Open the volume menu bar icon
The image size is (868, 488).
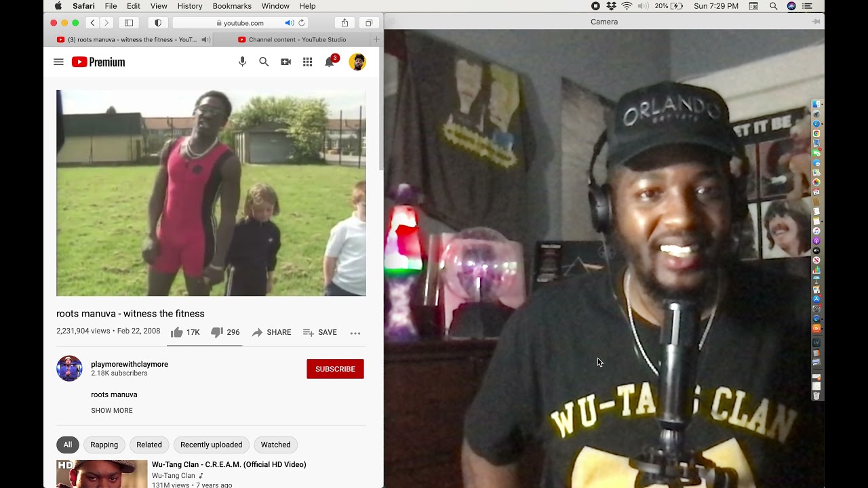point(642,6)
